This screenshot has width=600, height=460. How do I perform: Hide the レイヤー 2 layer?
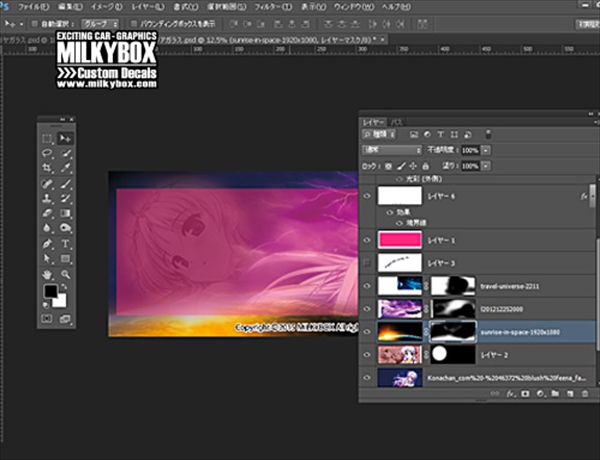367,355
